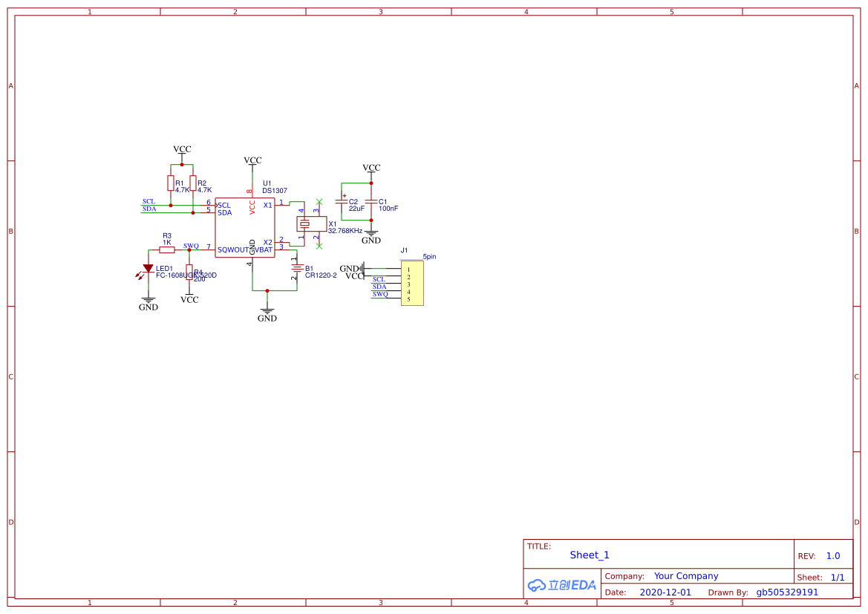Viewport: 868px width, 614px height.
Task: Click the "100nF" capacitor value text
Action: point(388,209)
